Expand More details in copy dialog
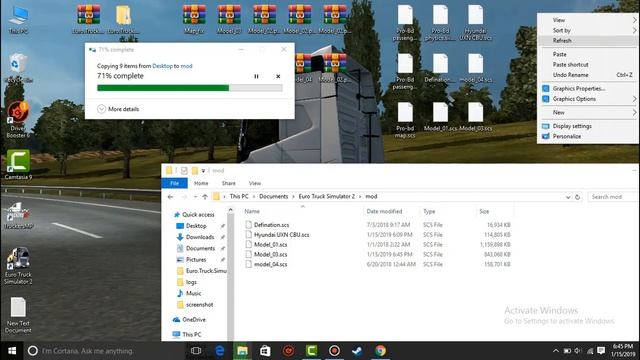This screenshot has width=640, height=360. tap(118, 109)
